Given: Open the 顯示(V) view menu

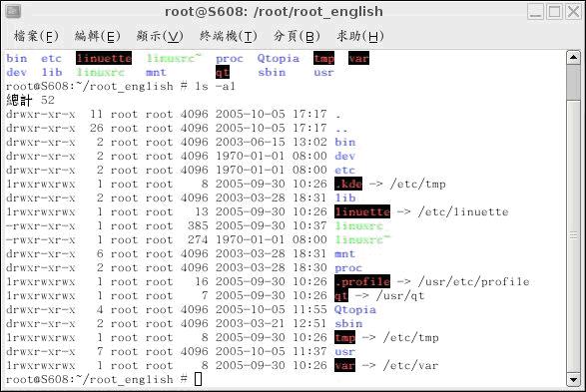Looking at the screenshot, I should pyautogui.click(x=160, y=36).
